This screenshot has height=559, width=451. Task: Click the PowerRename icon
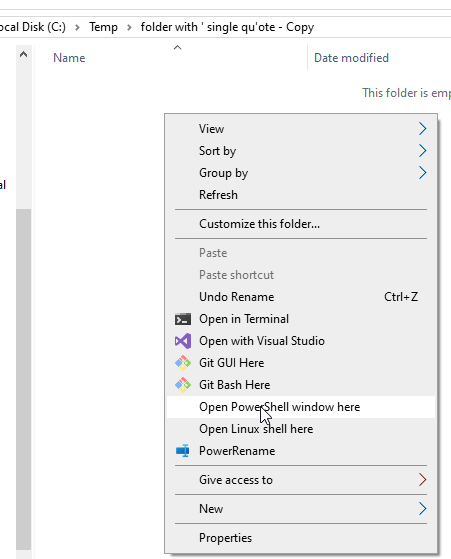183,451
